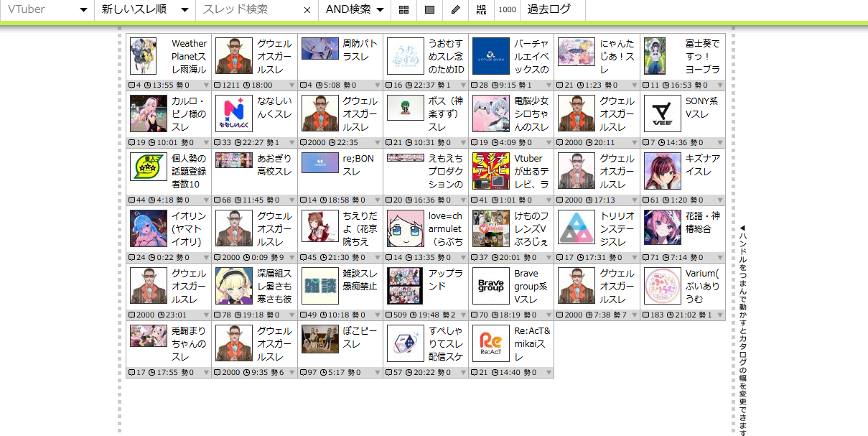
Task: Open the AND検索 search mode dropdown
Action: click(355, 10)
